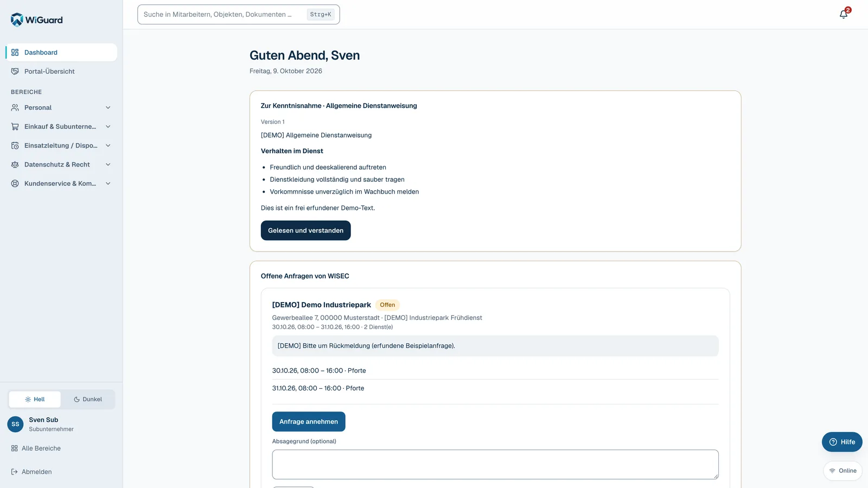Click the 30.10.26, 08:00 – 16:00 · Pforte row

click(495, 371)
